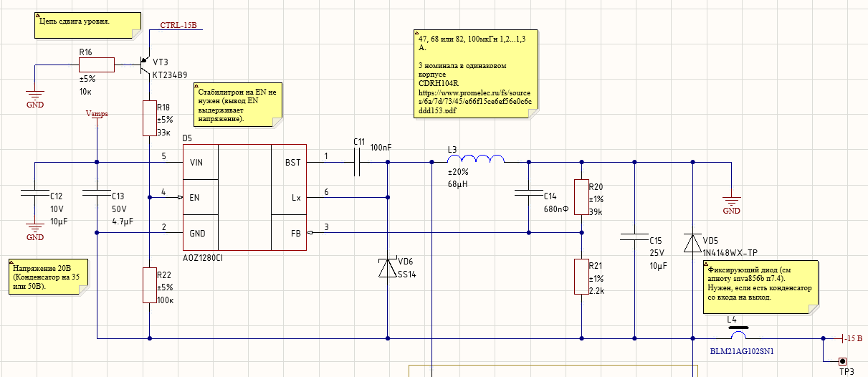Open the promelec.ru datasheet link in note

click(x=474, y=102)
